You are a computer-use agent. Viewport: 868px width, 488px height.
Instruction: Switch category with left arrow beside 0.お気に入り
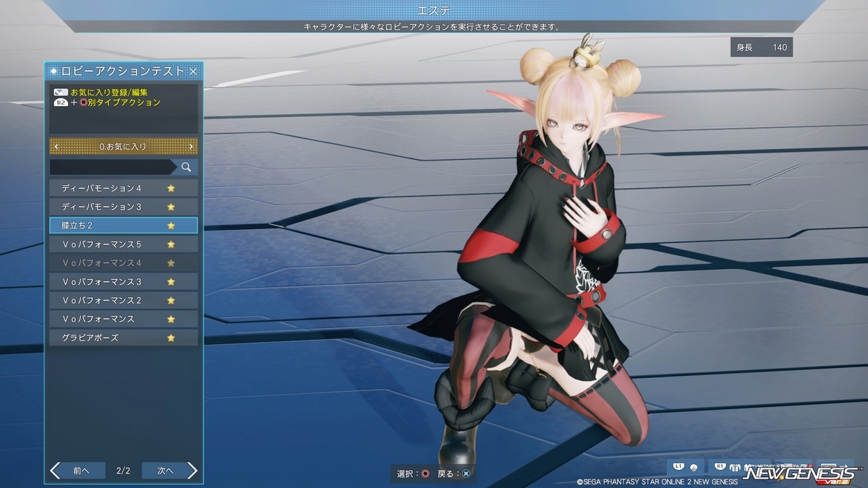(56, 147)
